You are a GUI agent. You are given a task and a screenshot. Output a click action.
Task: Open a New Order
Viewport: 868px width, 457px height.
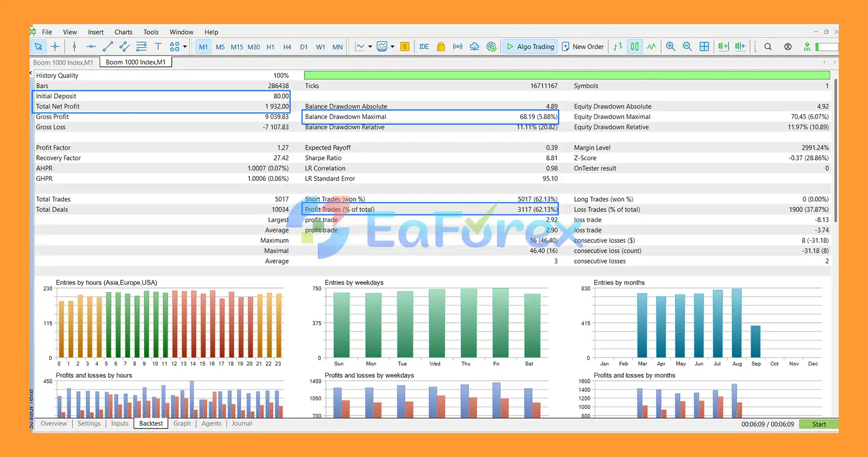click(x=583, y=46)
